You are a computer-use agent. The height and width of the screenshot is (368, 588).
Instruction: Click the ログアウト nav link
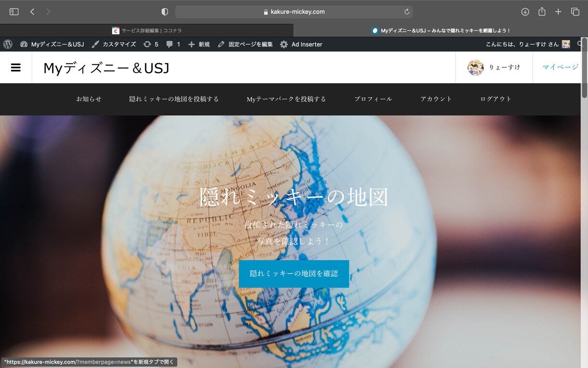pyautogui.click(x=496, y=99)
